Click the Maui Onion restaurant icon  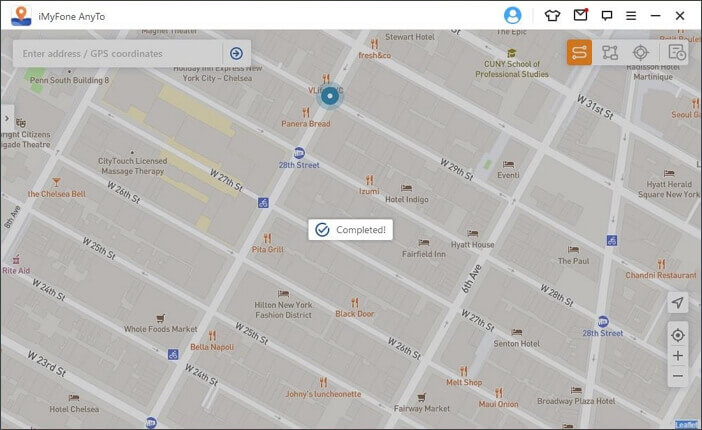click(498, 393)
